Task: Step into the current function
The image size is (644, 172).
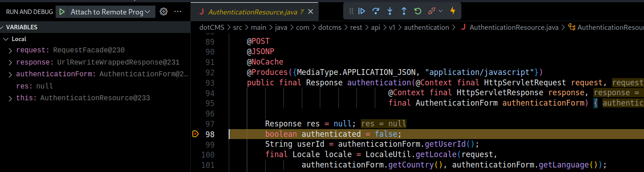Action: [x=390, y=11]
